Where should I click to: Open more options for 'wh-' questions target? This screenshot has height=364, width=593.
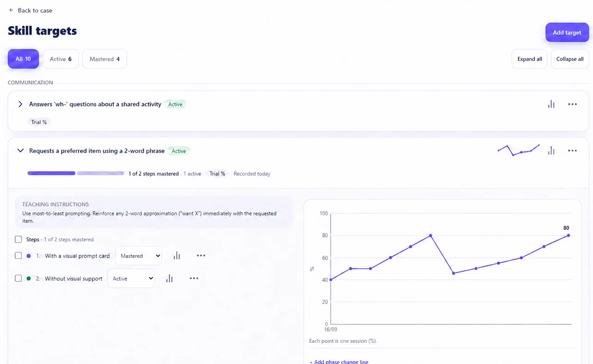[x=572, y=104]
